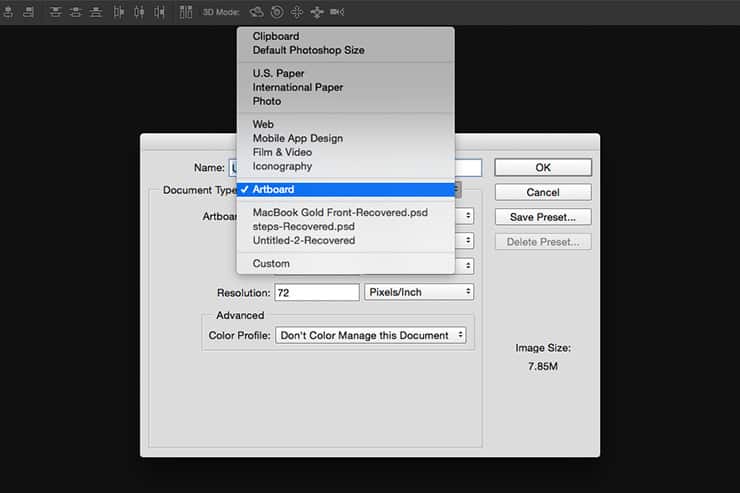Click the align horizontal centers icon
740x493 pixels.
coord(8,12)
